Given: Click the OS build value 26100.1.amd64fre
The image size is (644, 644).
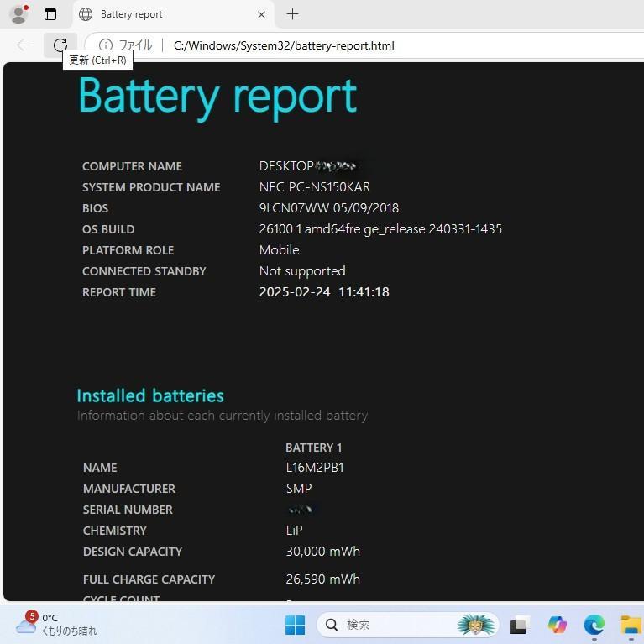Looking at the screenshot, I should pyautogui.click(x=380, y=229).
